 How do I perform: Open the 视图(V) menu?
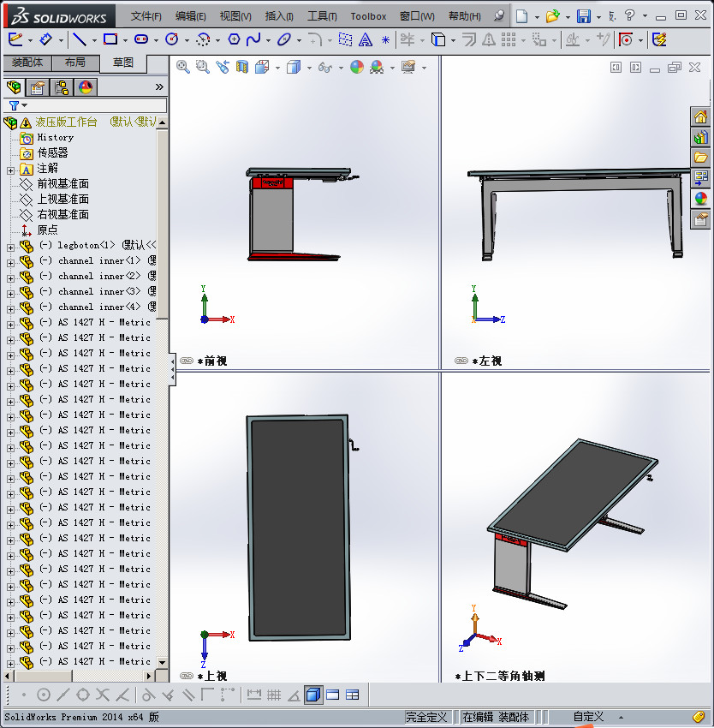pyautogui.click(x=235, y=16)
